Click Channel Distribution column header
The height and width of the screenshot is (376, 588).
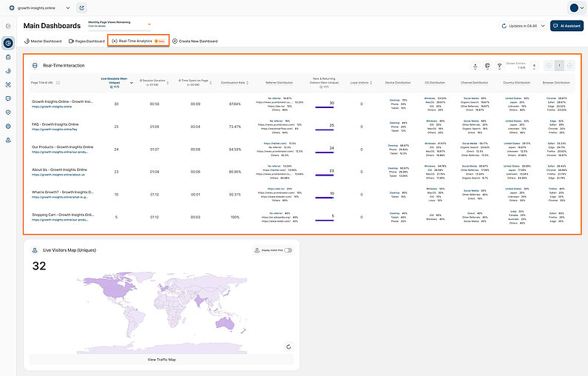point(474,83)
